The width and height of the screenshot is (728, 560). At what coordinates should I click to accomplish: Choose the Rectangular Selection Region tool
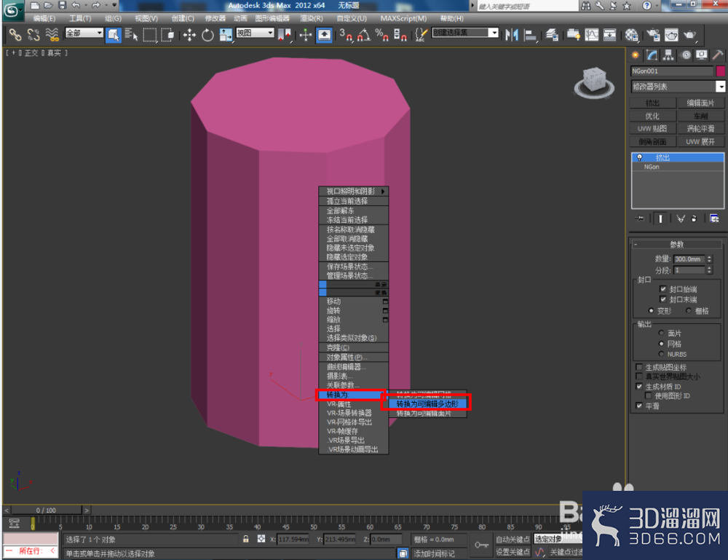coord(150,35)
